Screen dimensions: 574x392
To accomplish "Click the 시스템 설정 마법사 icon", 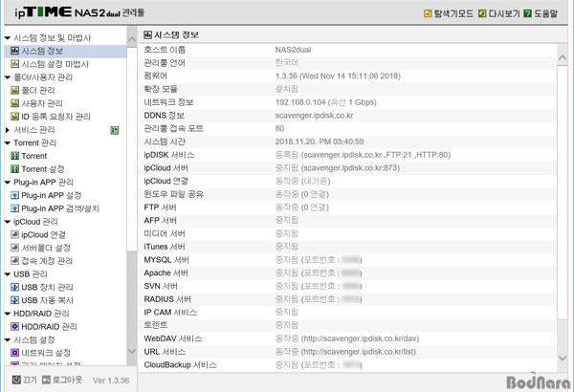I will click(x=14, y=64).
